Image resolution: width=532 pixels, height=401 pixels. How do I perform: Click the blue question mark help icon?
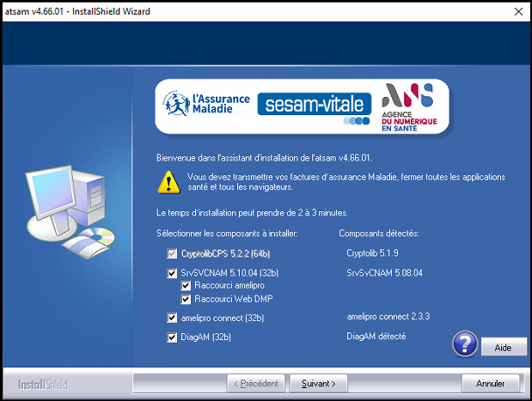pos(465,344)
